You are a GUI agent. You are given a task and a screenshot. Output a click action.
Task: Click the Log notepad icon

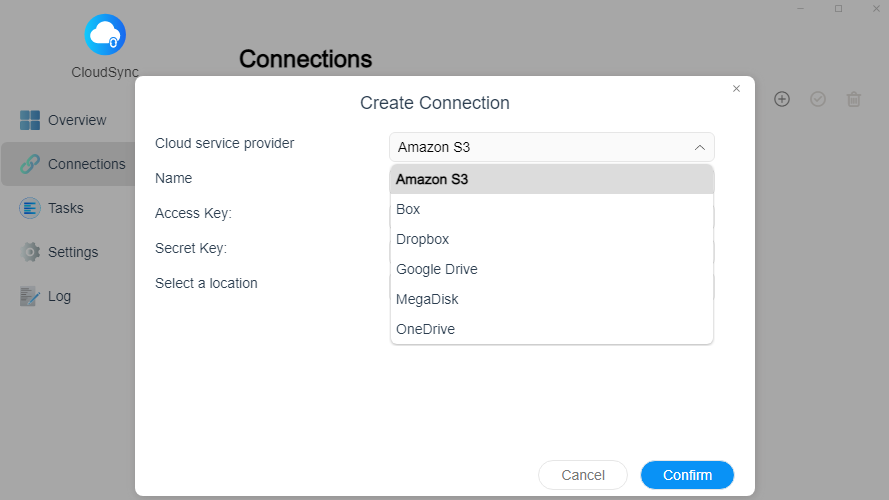pyautogui.click(x=30, y=296)
